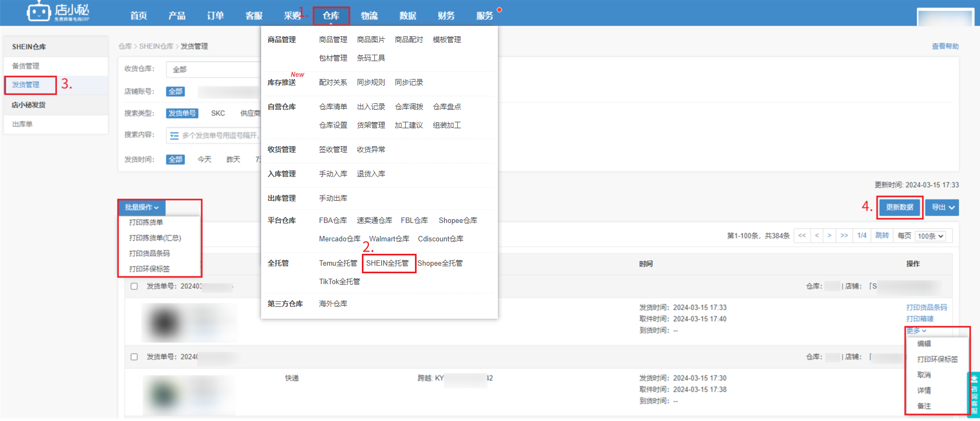Choose 打印货品条码 from batch menu

(x=149, y=253)
